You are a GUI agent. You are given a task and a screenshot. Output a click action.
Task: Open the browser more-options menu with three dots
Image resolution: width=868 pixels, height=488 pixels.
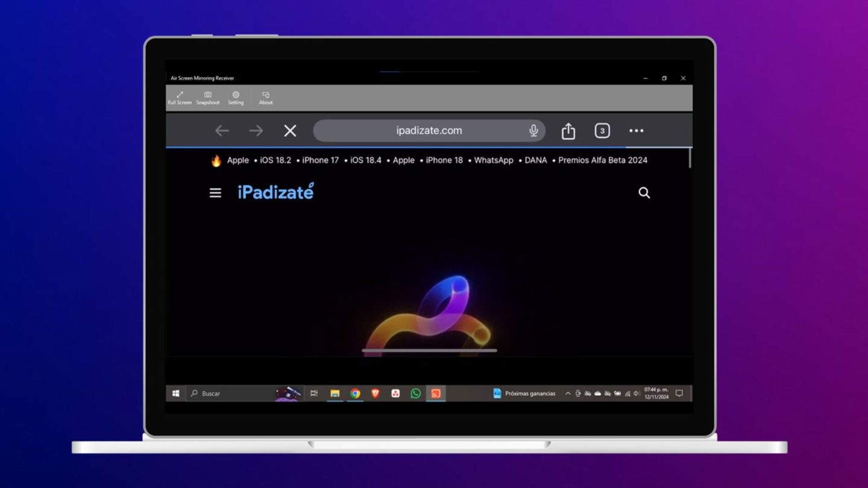636,130
